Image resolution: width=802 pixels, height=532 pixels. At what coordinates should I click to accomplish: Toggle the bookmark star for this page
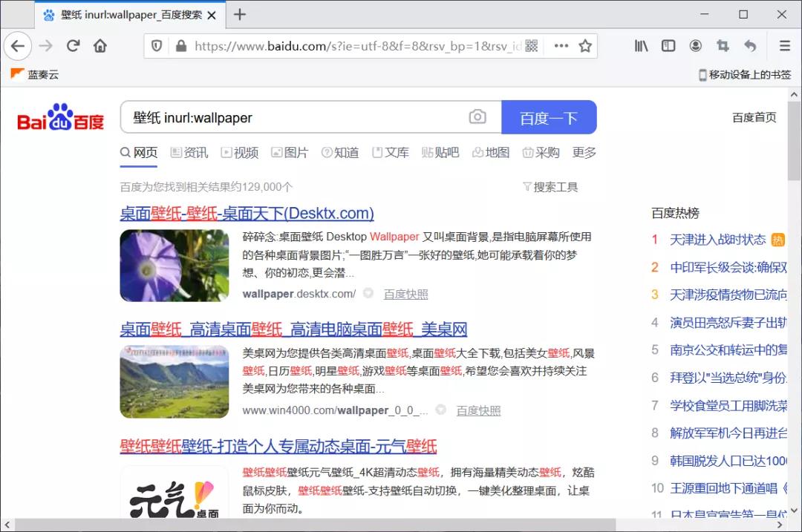tap(584, 45)
